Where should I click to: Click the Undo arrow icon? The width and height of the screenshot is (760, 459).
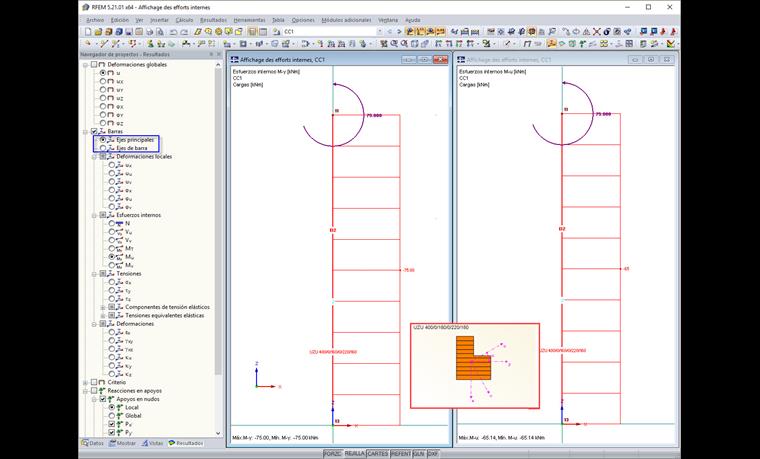(173, 32)
